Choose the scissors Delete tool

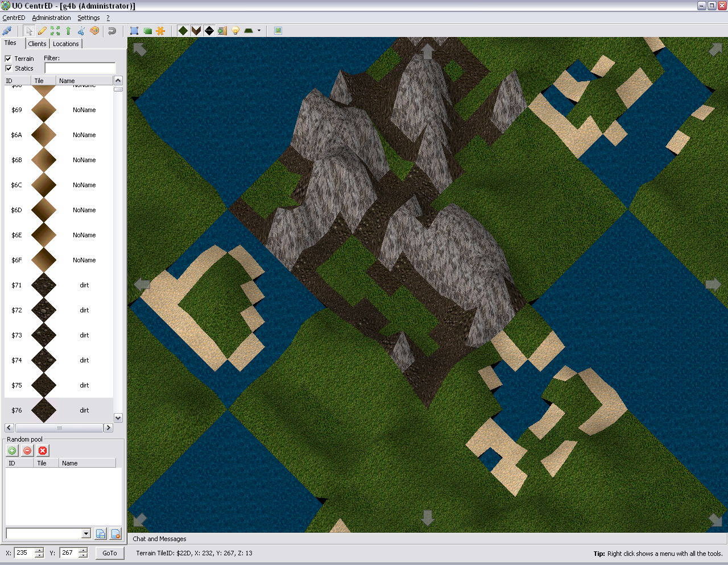81,31
